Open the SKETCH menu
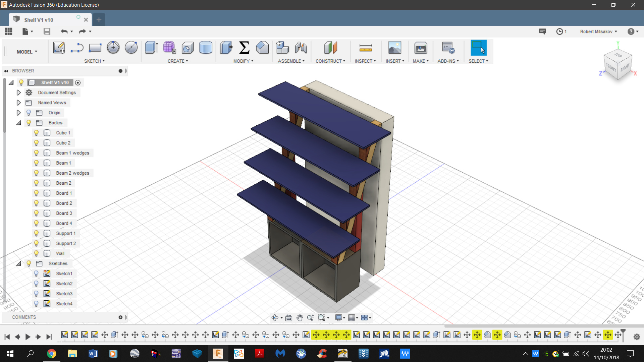Viewport: 644px width, 362px height. [x=94, y=61]
